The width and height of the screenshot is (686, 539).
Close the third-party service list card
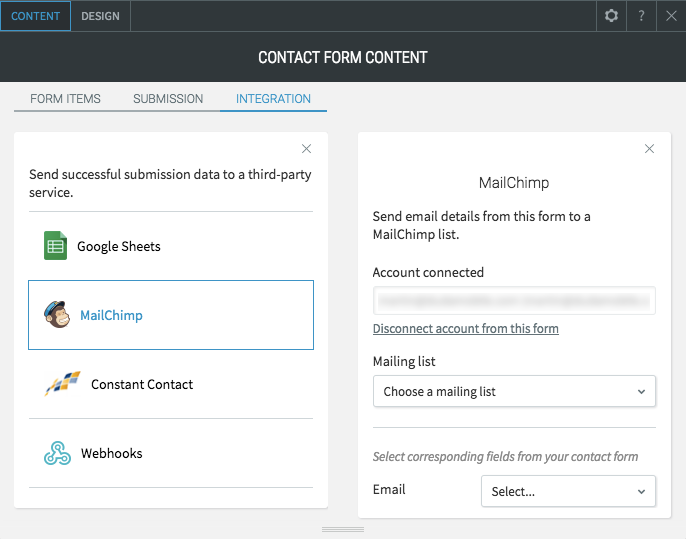[x=306, y=149]
